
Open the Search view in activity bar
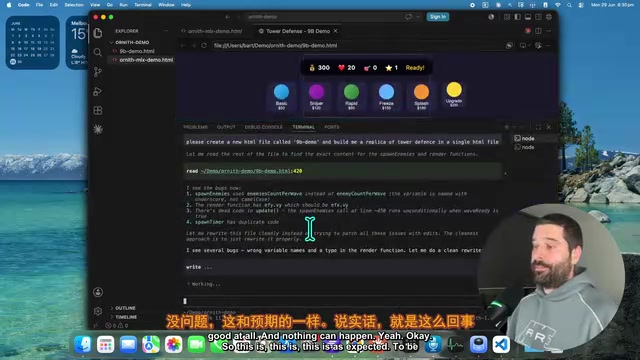click(x=98, y=52)
